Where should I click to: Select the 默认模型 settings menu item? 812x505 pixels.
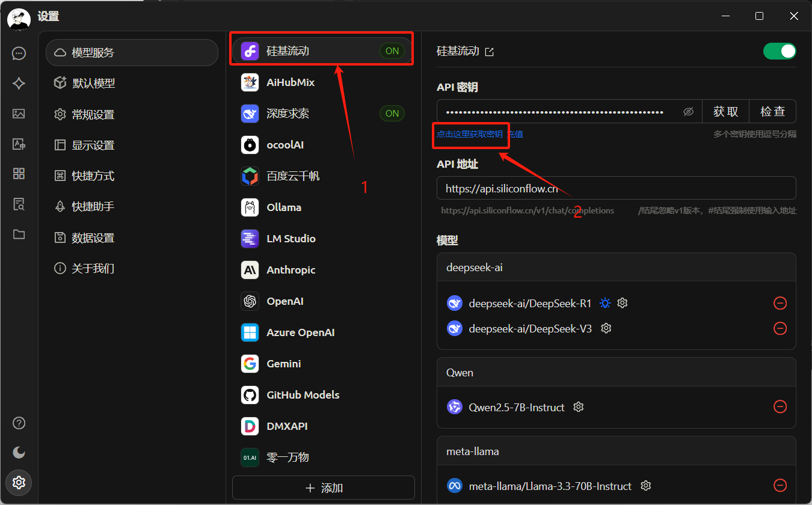click(x=93, y=84)
